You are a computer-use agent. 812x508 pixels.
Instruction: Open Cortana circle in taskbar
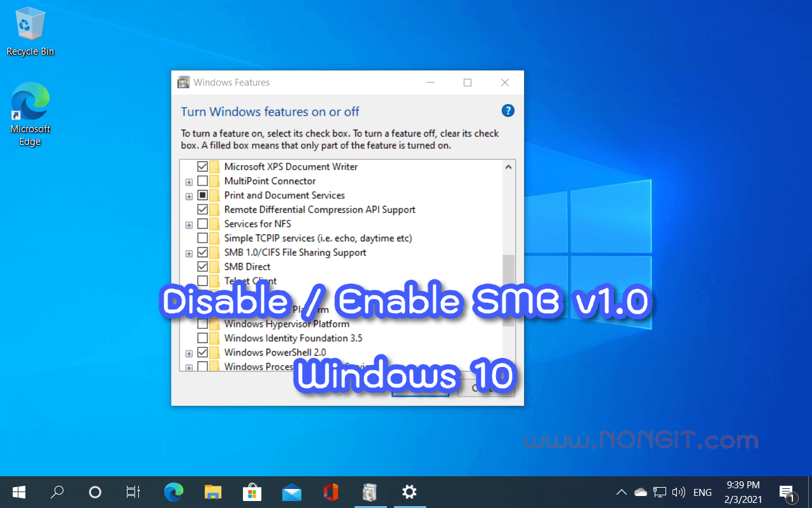click(95, 492)
